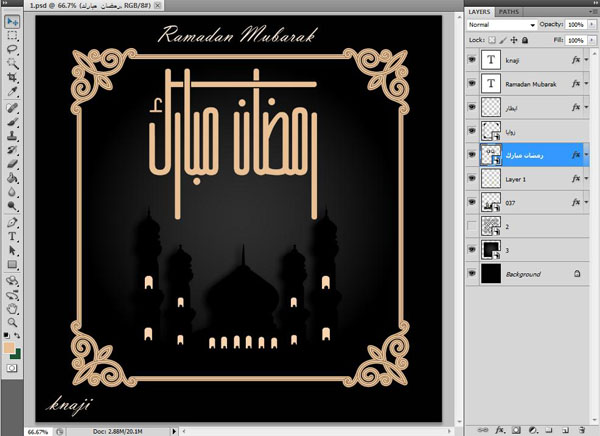Hide the Ramadan Mubarak layer
600x436 pixels.
[x=471, y=84]
